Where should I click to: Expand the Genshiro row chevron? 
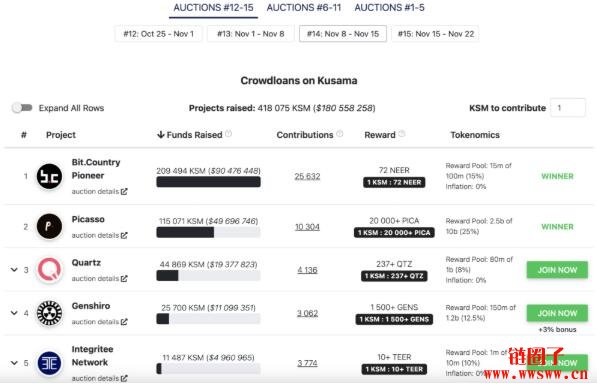pos(14,313)
